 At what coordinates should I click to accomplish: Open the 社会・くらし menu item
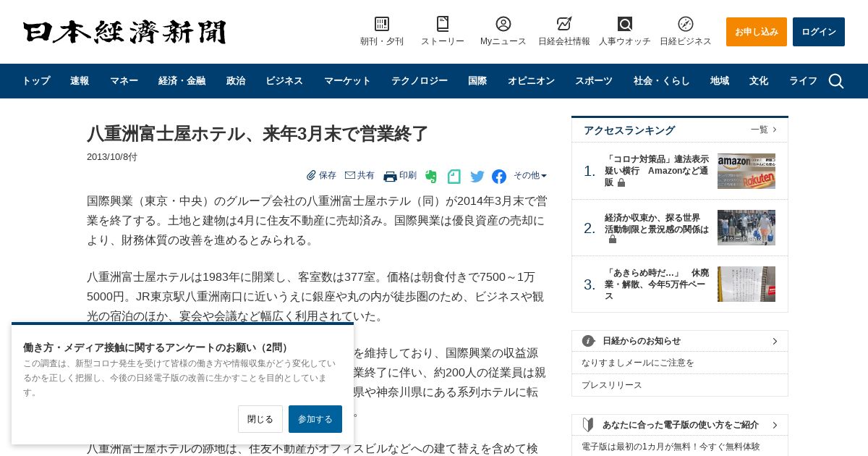[661, 81]
